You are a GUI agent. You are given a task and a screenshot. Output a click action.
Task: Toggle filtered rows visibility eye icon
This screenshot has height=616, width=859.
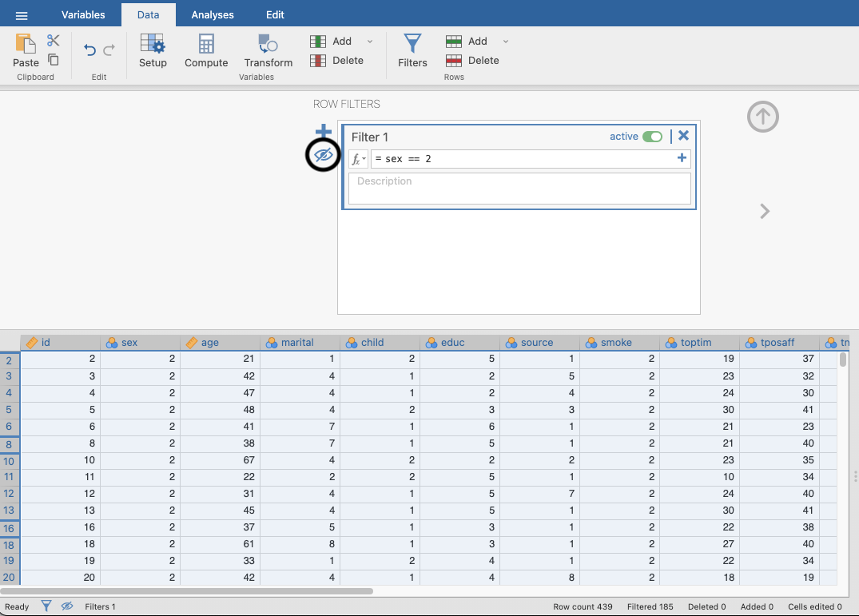[x=323, y=155]
